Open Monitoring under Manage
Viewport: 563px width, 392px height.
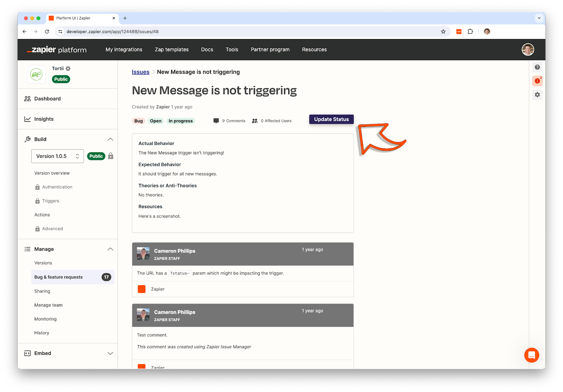[45, 319]
